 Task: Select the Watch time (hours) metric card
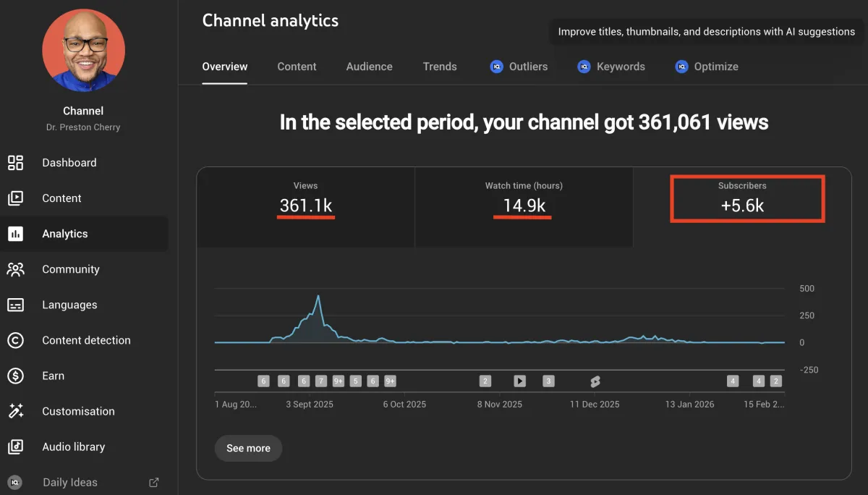[524, 208]
